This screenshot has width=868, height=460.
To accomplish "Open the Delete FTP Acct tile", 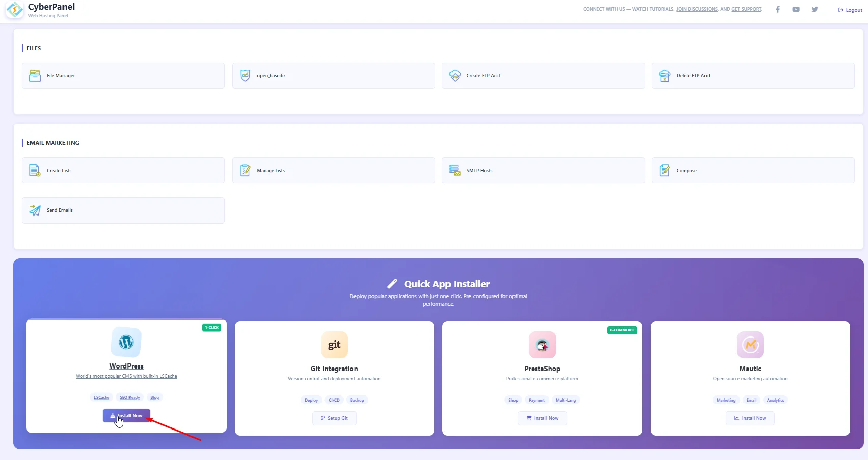I will tap(753, 76).
